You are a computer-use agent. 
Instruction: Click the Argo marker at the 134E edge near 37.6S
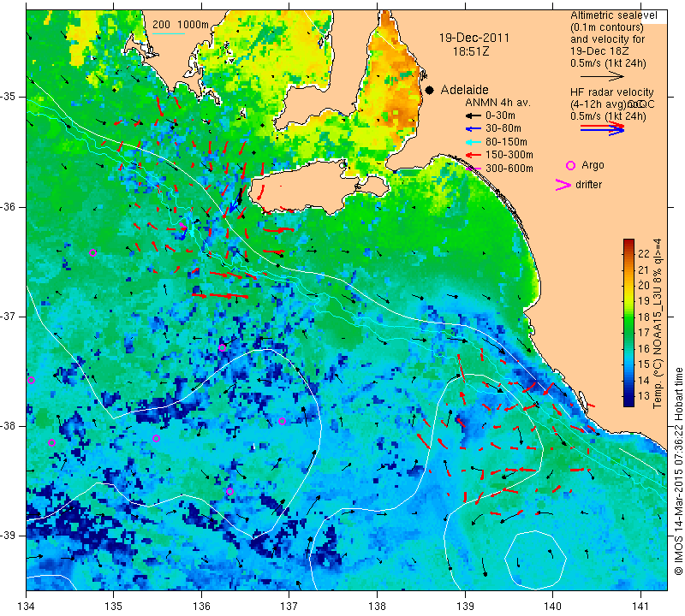click(31, 380)
